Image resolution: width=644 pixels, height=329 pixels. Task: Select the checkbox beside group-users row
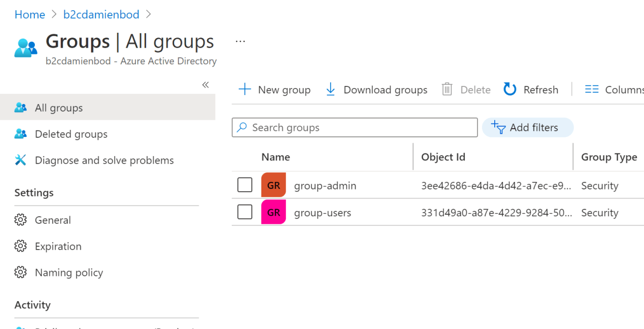click(x=245, y=212)
